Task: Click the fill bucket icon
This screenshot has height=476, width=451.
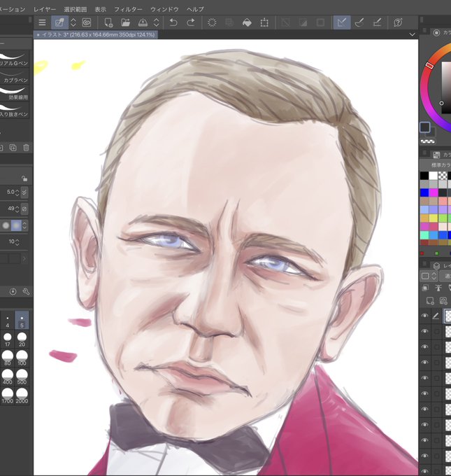Action: [248, 22]
